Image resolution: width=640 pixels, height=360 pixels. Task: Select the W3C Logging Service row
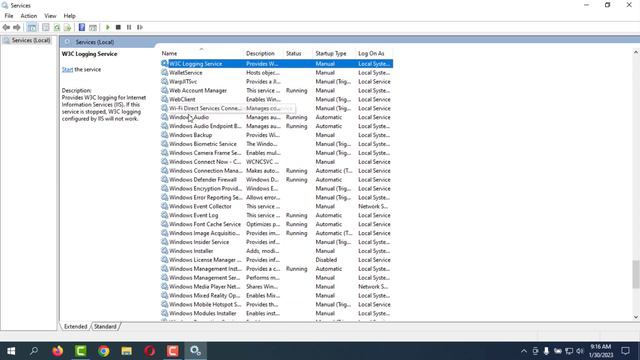[276, 64]
